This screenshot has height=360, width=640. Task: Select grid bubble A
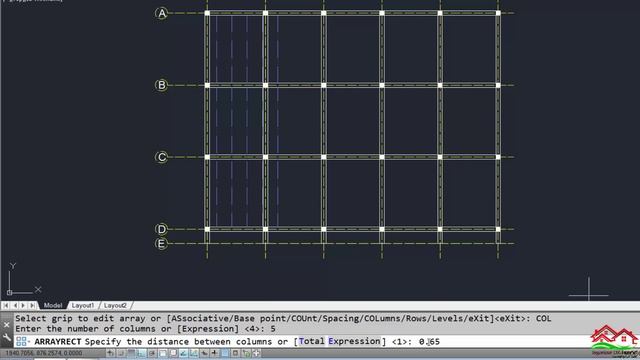(x=162, y=13)
